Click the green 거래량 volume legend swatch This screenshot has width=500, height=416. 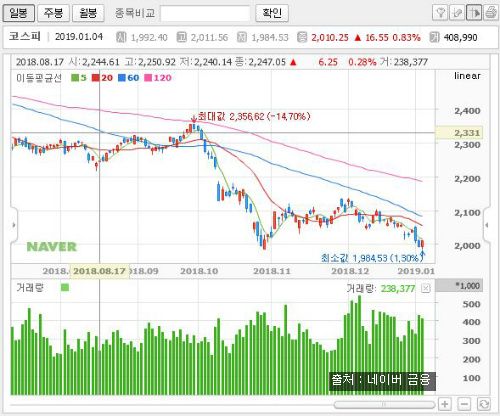(65, 288)
